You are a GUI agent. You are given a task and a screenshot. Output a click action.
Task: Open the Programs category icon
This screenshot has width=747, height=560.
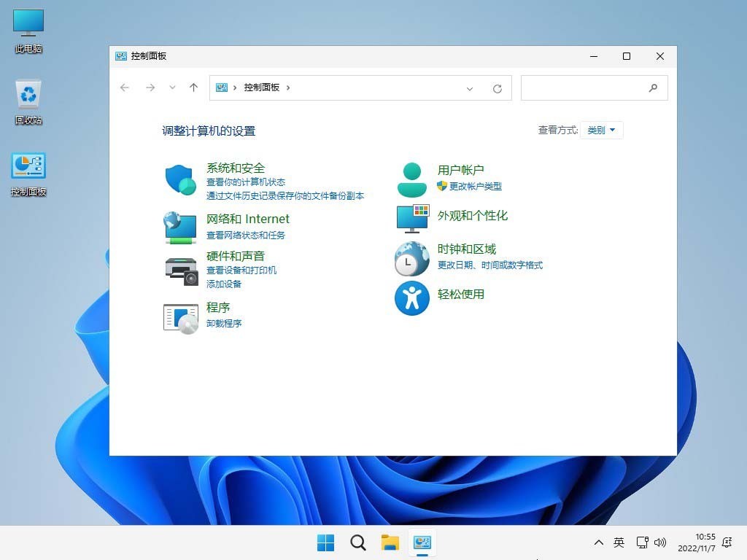(x=181, y=318)
